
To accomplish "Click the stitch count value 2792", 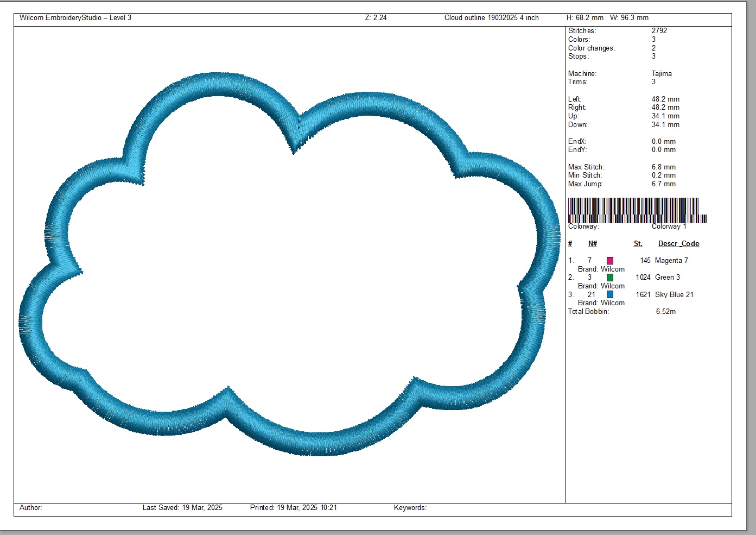I will click(659, 31).
